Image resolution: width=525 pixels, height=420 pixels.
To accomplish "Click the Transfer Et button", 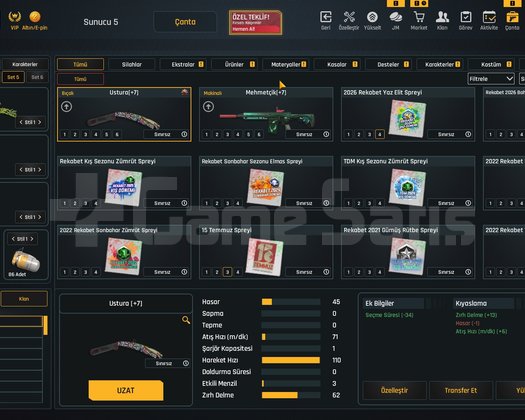I will [x=461, y=391].
